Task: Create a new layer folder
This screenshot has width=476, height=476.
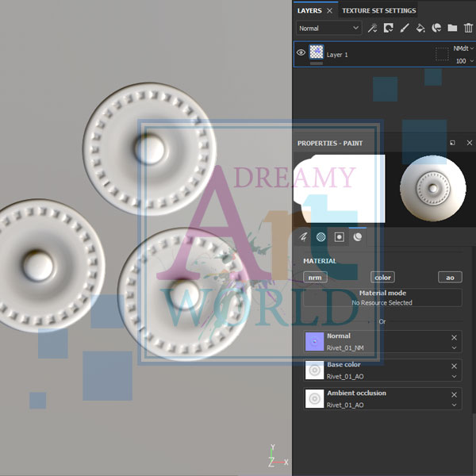Action: 452,28
